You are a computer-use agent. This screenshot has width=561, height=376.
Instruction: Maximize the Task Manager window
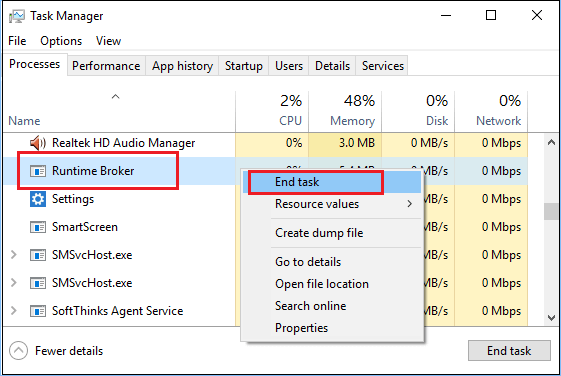[x=491, y=15]
